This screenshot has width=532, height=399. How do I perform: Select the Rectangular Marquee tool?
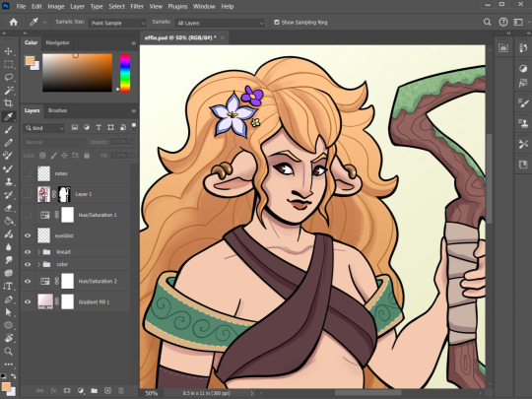click(x=9, y=64)
